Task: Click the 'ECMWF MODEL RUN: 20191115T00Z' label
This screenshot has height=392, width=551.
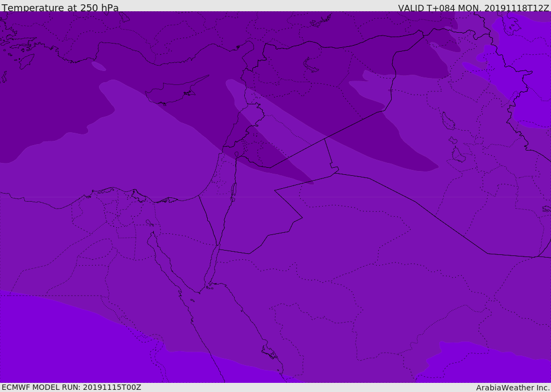Action: [72, 387]
